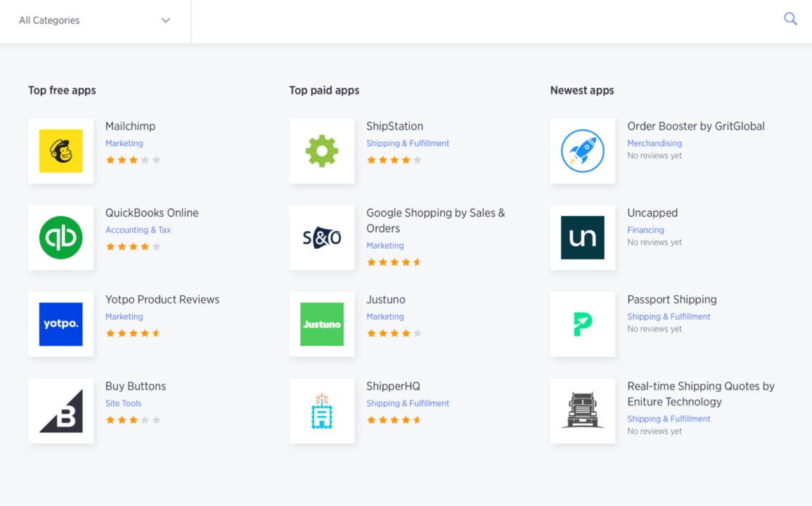
Task: Open the ShipStation title
Action: coord(394,126)
